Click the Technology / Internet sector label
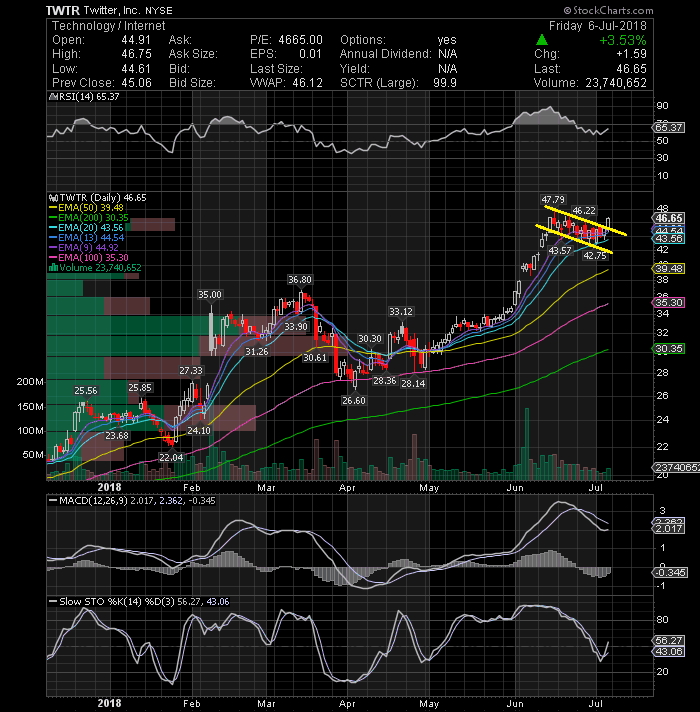 pyautogui.click(x=108, y=26)
